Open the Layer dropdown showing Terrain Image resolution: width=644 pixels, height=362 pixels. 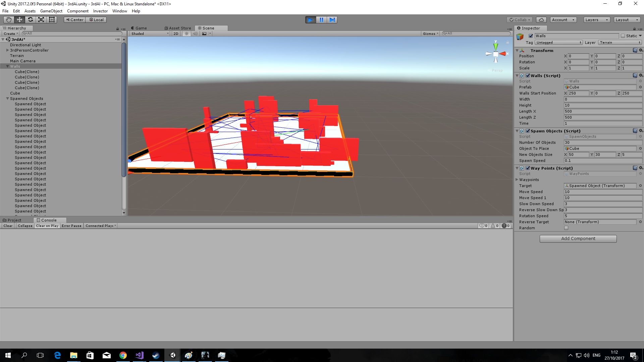(x=620, y=43)
